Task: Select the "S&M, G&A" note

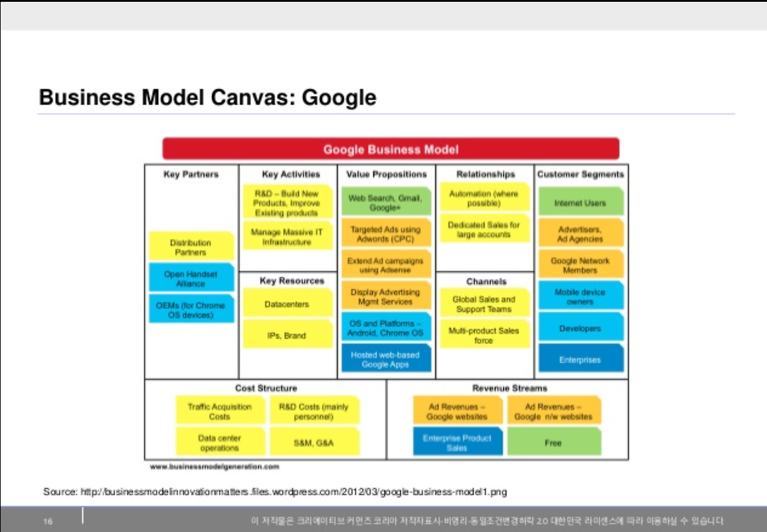Action: pos(315,442)
